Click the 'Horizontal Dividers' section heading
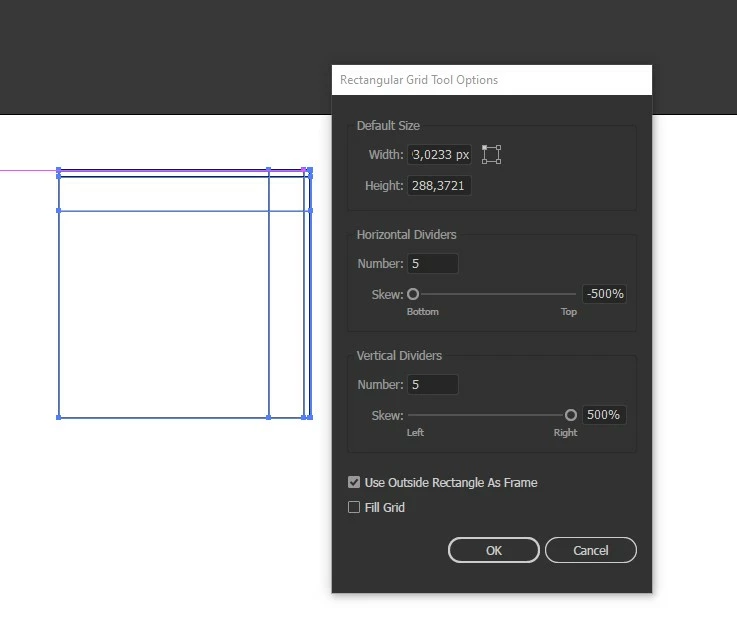737x640 pixels. click(407, 234)
